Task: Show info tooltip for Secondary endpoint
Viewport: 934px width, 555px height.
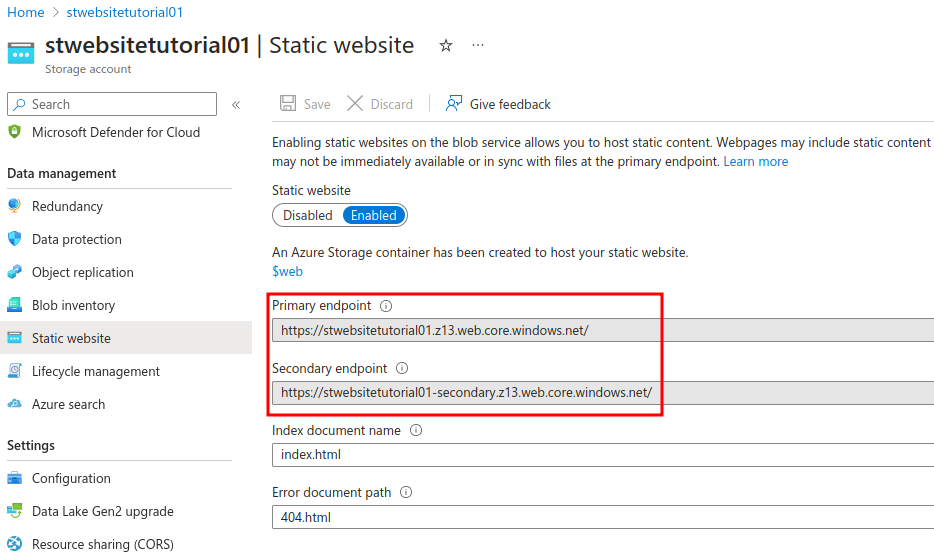Action: coord(402,368)
